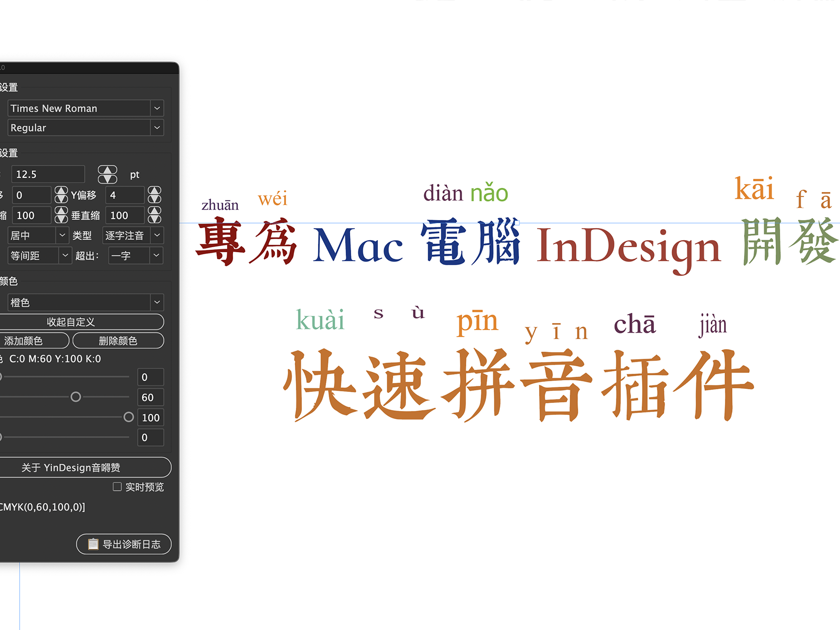
Task: Increase the 垂直缩 value with its up arrow
Action: 155,211
